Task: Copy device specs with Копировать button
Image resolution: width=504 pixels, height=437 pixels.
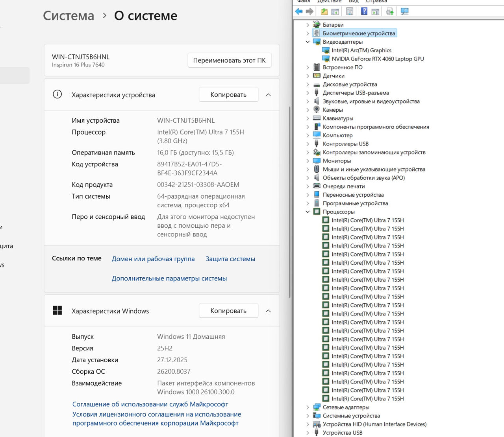Action: coord(228,95)
